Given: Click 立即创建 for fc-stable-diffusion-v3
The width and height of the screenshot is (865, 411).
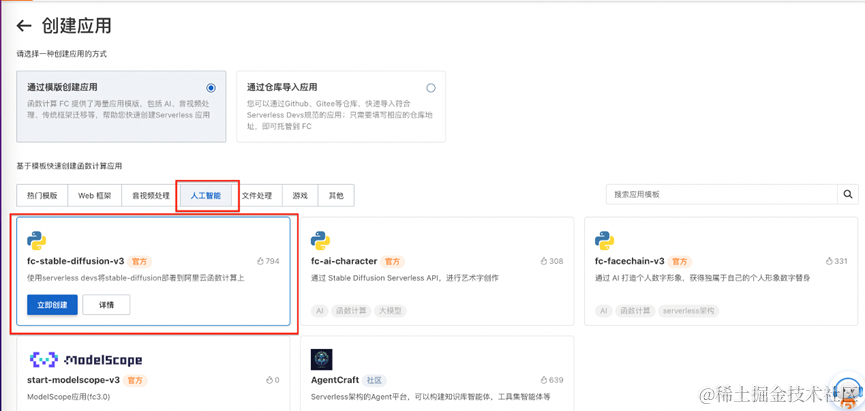Looking at the screenshot, I should coord(52,305).
